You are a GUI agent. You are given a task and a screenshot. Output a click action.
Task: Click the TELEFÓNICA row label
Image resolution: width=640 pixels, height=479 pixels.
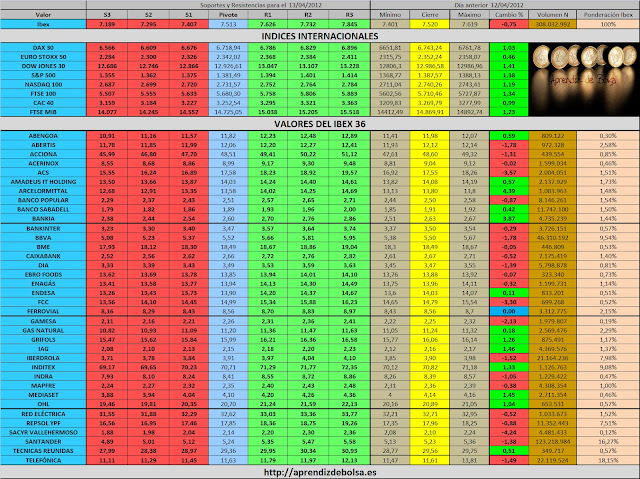click(x=43, y=460)
